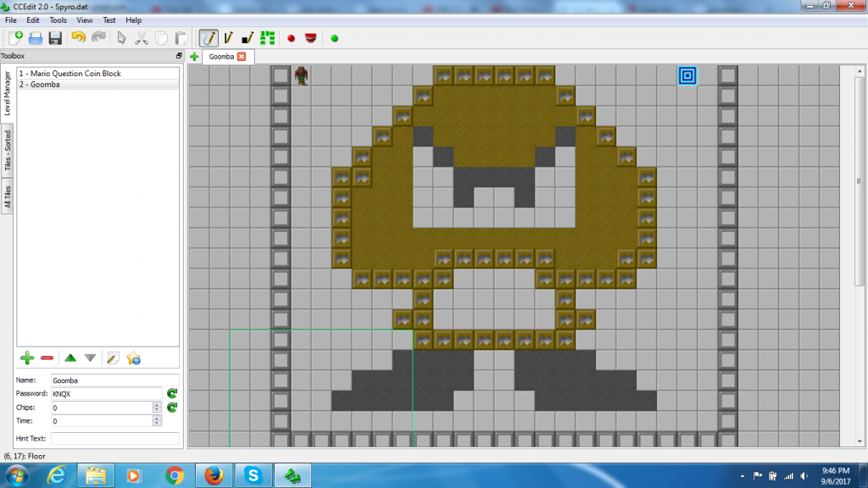Open the View menu
Viewport: 868px width, 488px height.
click(x=84, y=20)
